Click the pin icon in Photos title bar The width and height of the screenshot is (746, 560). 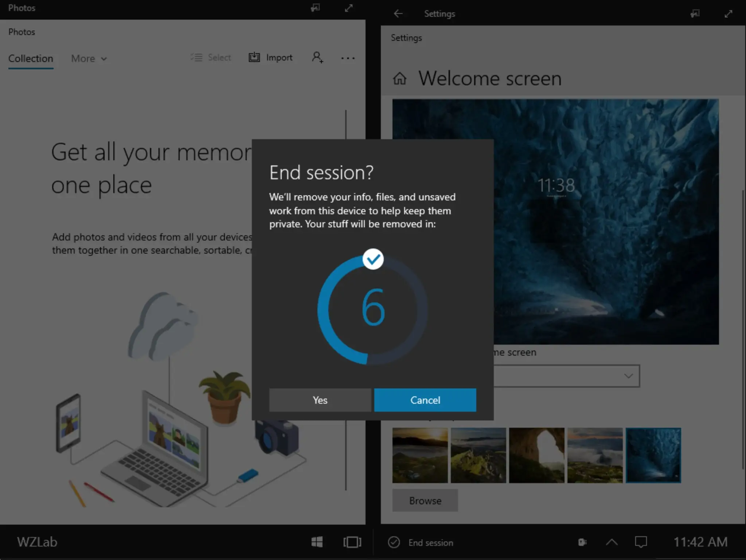click(315, 8)
